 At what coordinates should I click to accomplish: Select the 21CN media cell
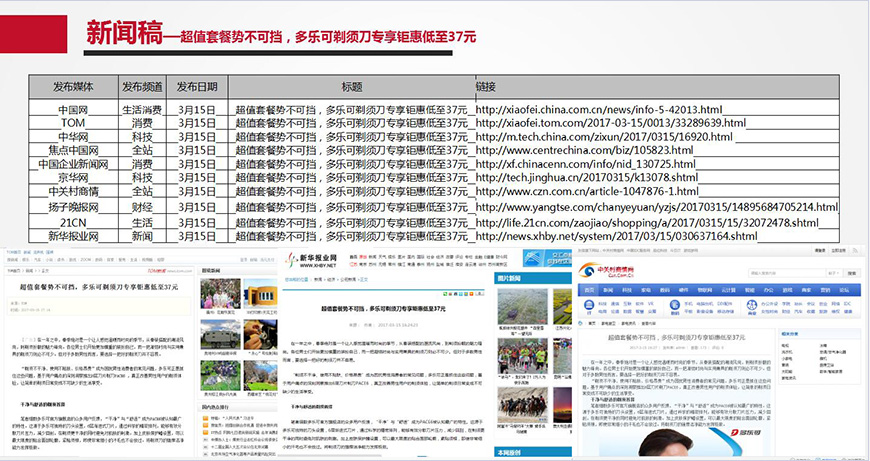73,223
